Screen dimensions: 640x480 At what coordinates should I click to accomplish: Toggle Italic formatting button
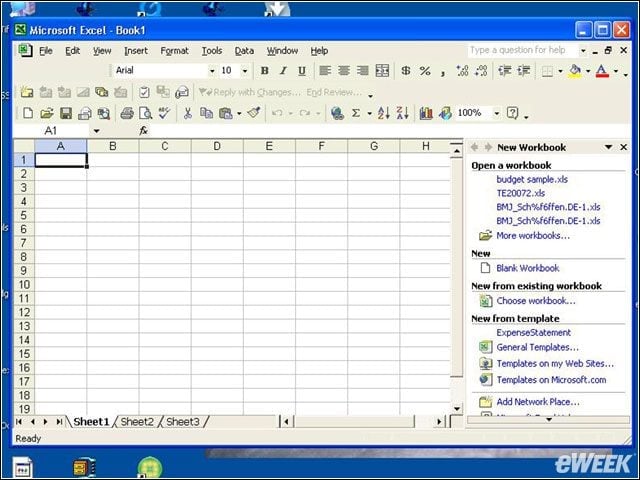point(283,71)
